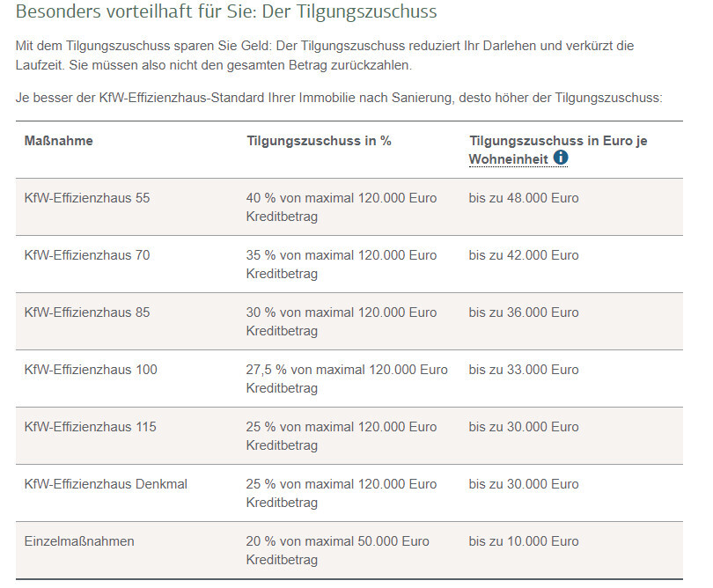Image resolution: width=713 pixels, height=588 pixels.
Task: Select the Maßnahme column header
Action: point(59,141)
